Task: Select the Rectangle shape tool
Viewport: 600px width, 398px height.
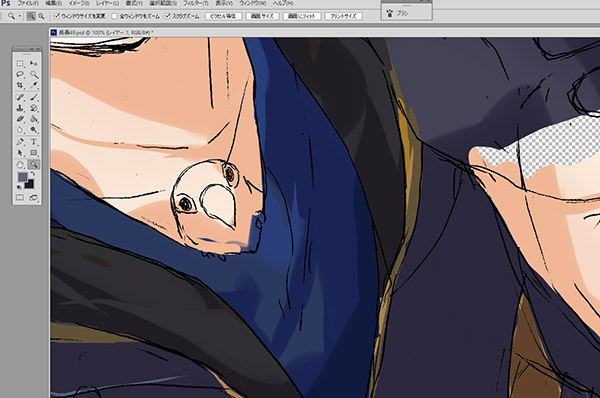Action: click(x=34, y=153)
